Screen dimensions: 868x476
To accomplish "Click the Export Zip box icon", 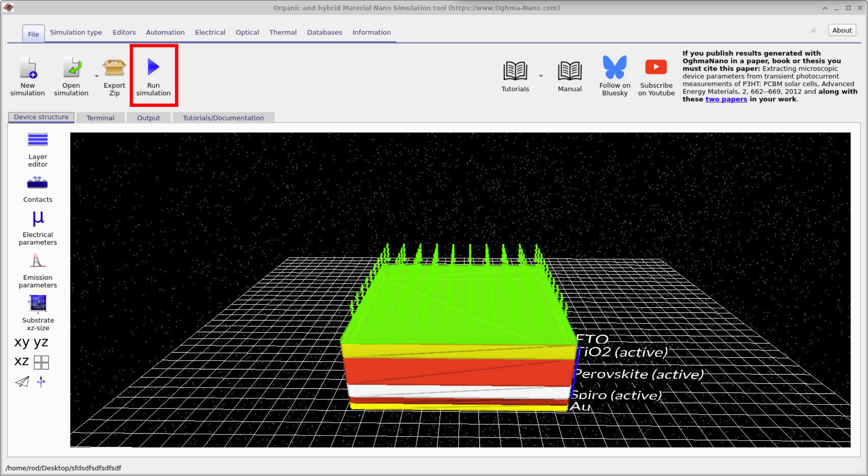I will click(114, 68).
